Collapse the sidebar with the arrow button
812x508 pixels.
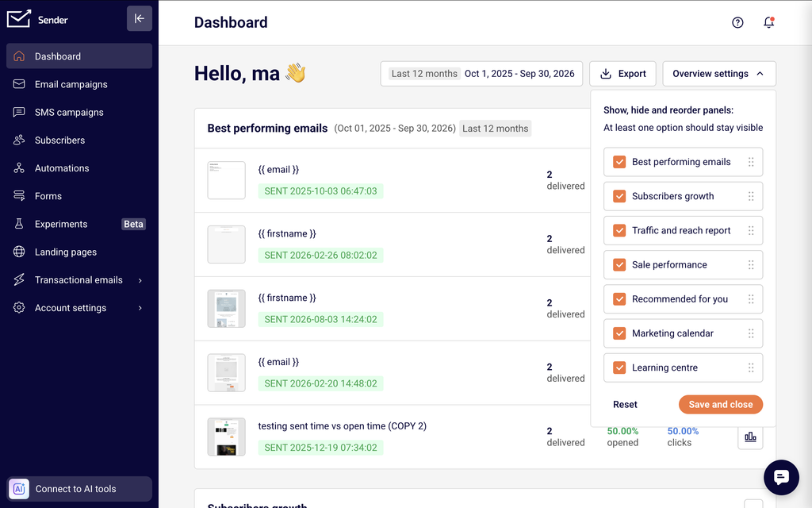click(x=140, y=19)
